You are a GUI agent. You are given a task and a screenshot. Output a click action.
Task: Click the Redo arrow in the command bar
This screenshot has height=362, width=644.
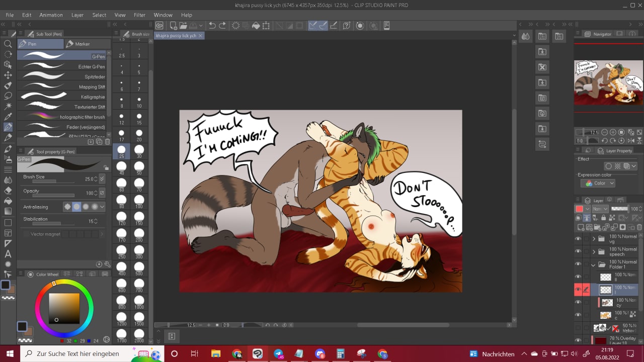tap(222, 26)
